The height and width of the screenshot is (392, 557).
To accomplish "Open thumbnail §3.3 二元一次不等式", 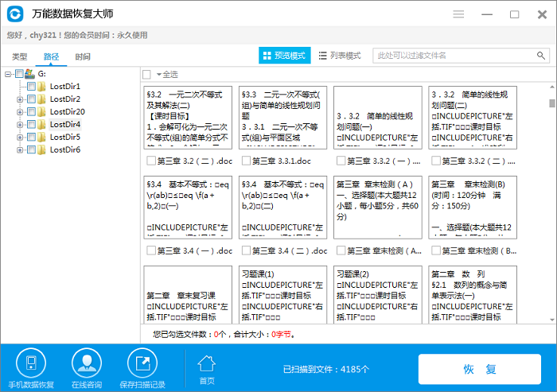I will (282, 118).
